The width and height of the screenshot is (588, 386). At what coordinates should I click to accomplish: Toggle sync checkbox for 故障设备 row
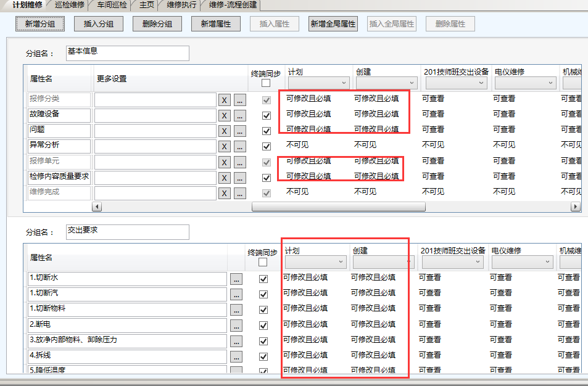tap(267, 115)
